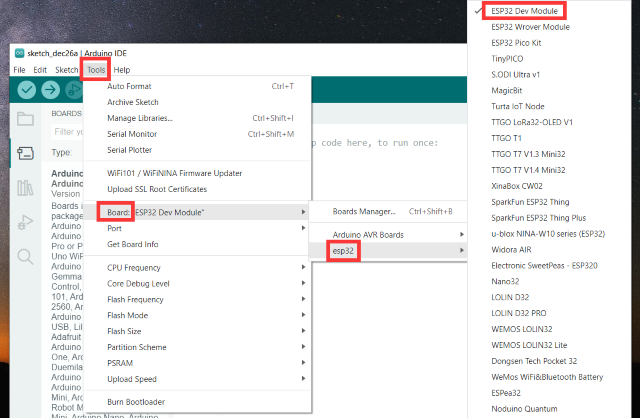Expand the Partition Scheme submenu
Image resolution: width=640 pixels, height=418 pixels.
(x=198, y=347)
